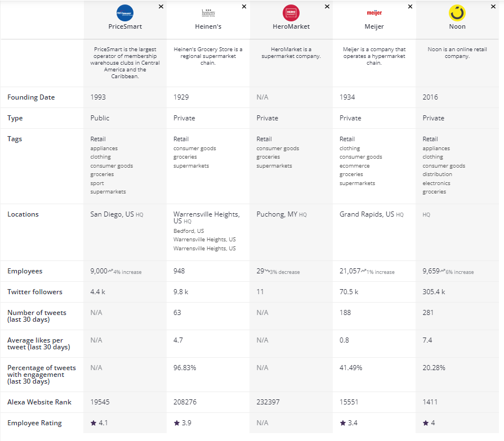Click HeroMarket employee decrease trend icon
This screenshot has height=441, width=504.
tap(267, 271)
